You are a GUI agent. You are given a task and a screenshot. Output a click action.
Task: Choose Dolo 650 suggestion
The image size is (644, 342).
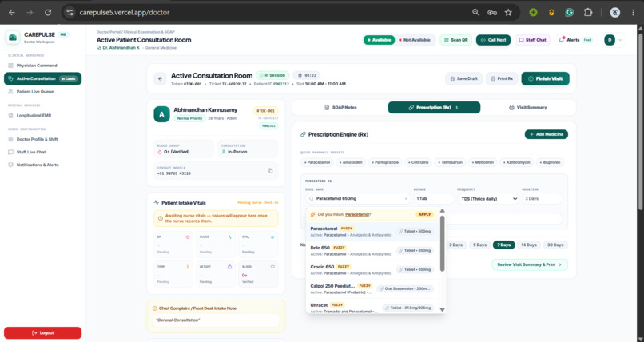(372, 250)
